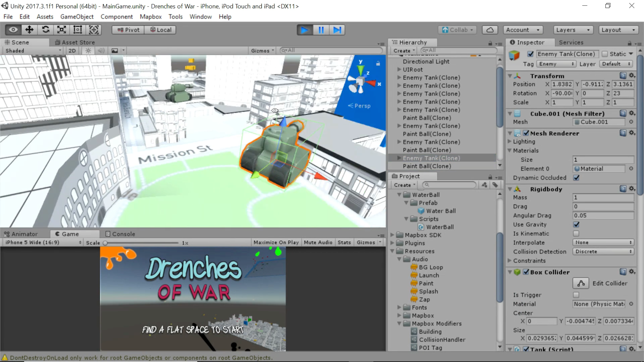The width and height of the screenshot is (644, 362).
Task: Uncheck Use Gravity on Rigidbody
Action: coord(576,224)
